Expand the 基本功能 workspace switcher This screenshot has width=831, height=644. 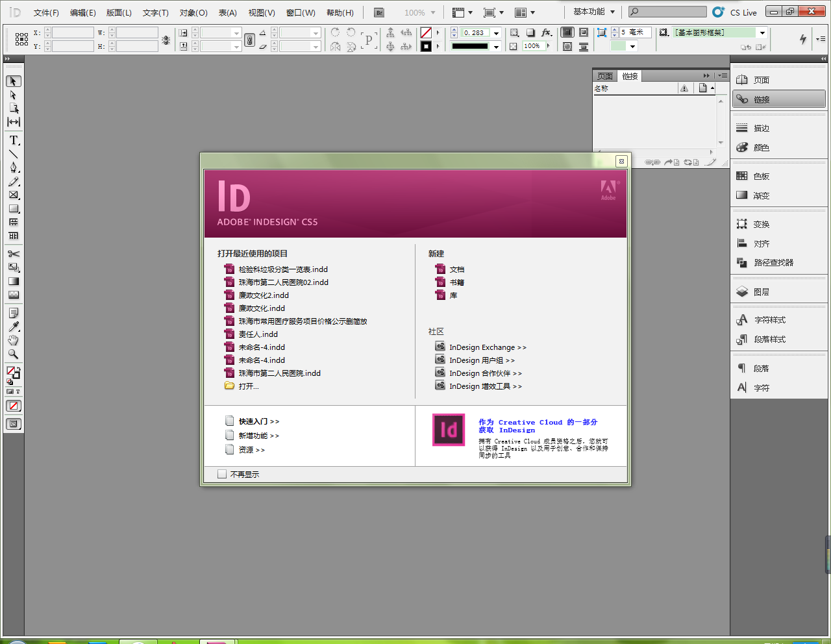pyautogui.click(x=594, y=12)
